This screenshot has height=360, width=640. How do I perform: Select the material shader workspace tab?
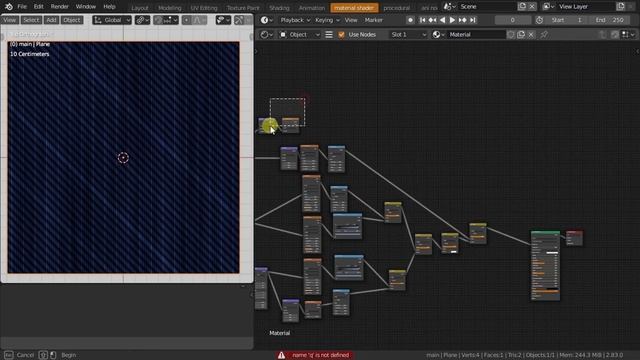pyautogui.click(x=354, y=8)
